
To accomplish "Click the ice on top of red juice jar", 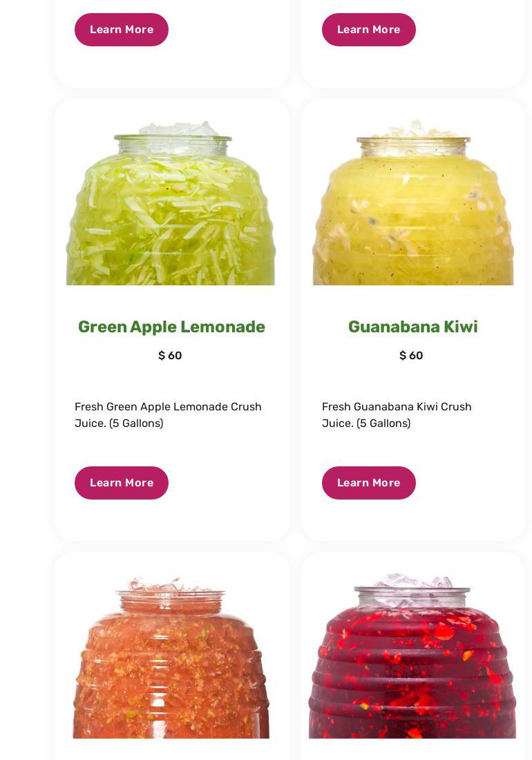I will [x=412, y=580].
